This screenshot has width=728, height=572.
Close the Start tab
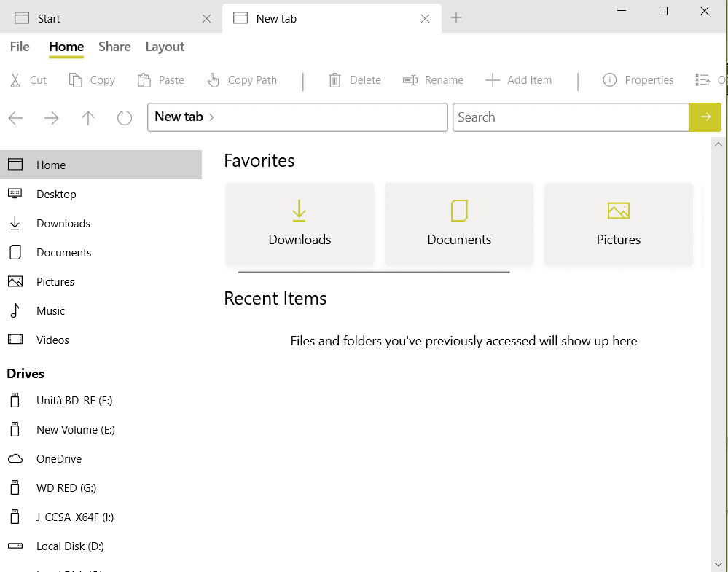point(207,18)
